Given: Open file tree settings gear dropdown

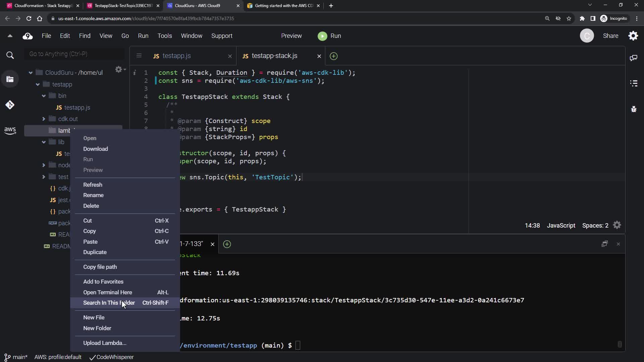Looking at the screenshot, I should (120, 69).
